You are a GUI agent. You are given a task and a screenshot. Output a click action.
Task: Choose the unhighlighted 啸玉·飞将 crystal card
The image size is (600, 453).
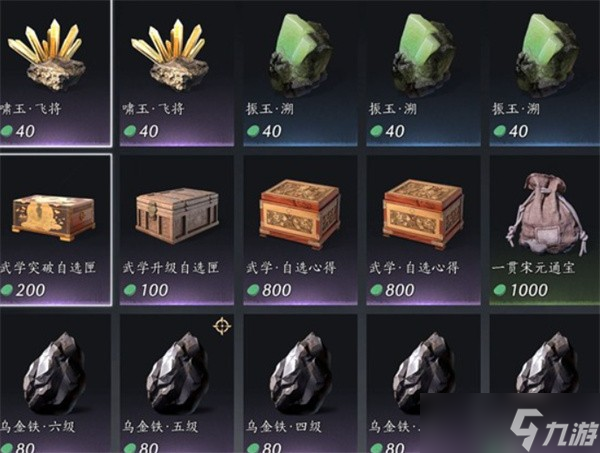click(177, 73)
